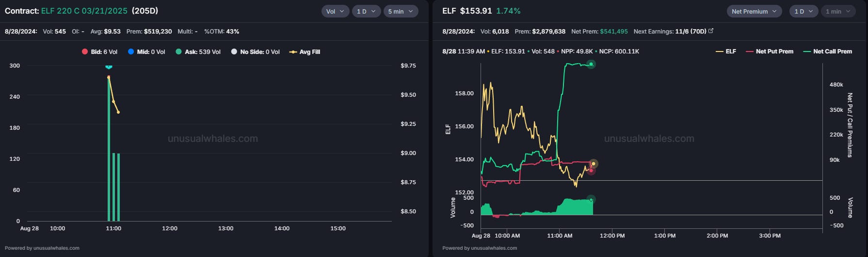Image resolution: width=868 pixels, height=257 pixels.
Task: Click the ELF price line endpoint marker
Action: pyautogui.click(x=594, y=164)
